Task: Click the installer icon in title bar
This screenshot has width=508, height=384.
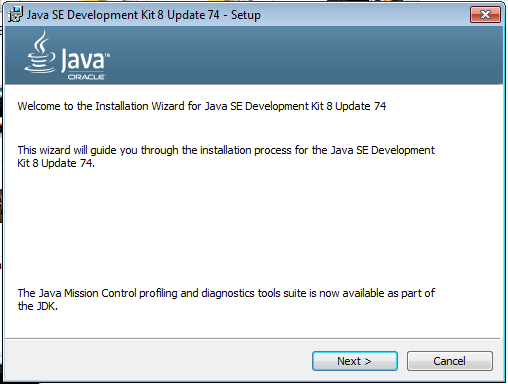Action: pyautogui.click(x=15, y=14)
